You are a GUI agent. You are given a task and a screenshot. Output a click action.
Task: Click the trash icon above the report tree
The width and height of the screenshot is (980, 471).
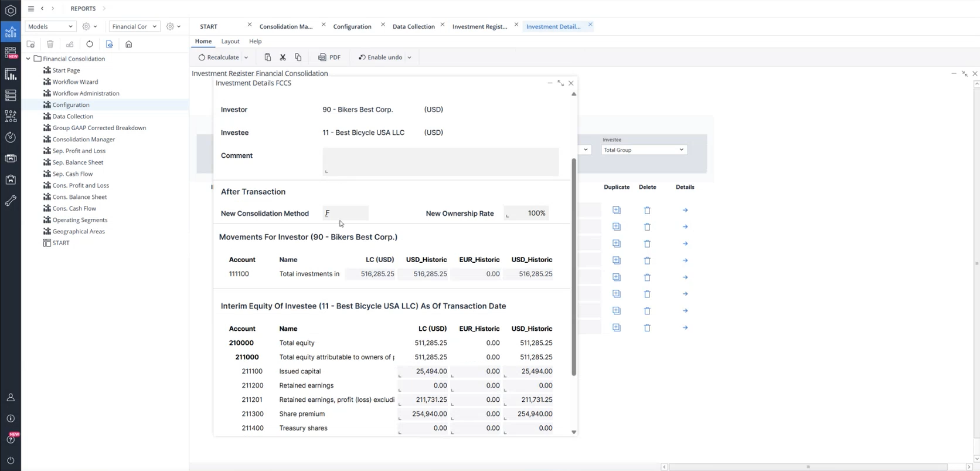[x=50, y=44]
